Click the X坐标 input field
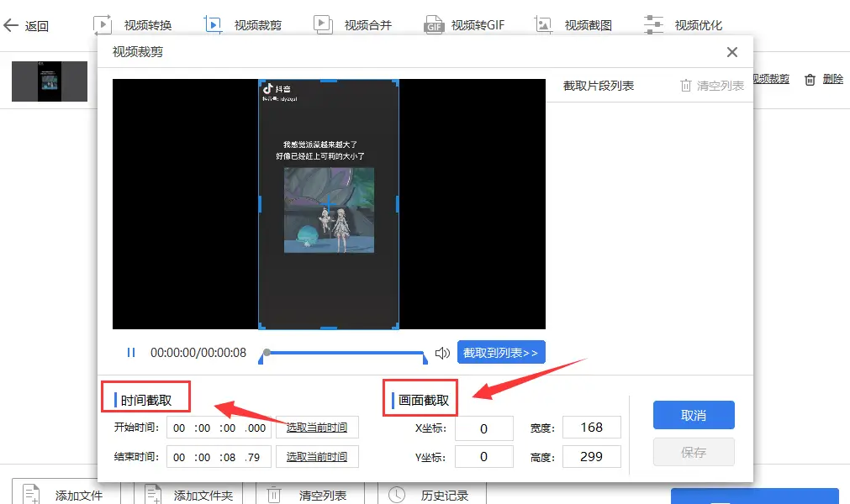Viewport: 850px width, 504px height. click(483, 428)
